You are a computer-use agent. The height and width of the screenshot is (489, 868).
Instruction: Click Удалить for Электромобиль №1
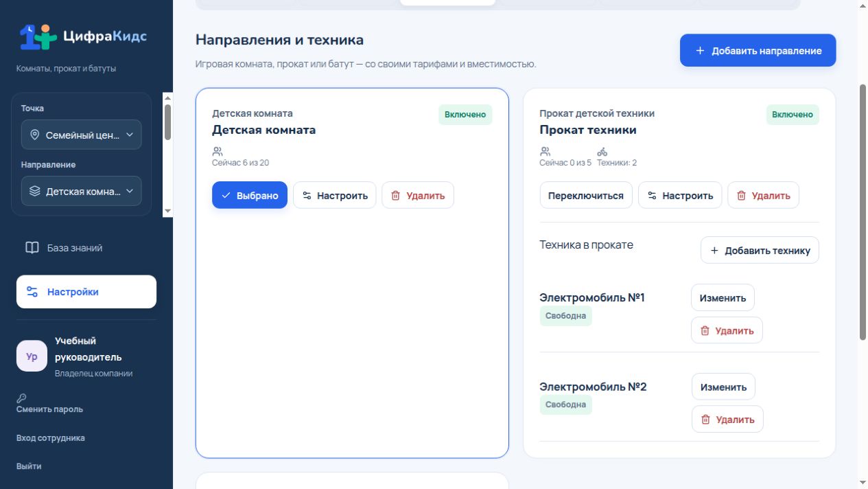(727, 331)
